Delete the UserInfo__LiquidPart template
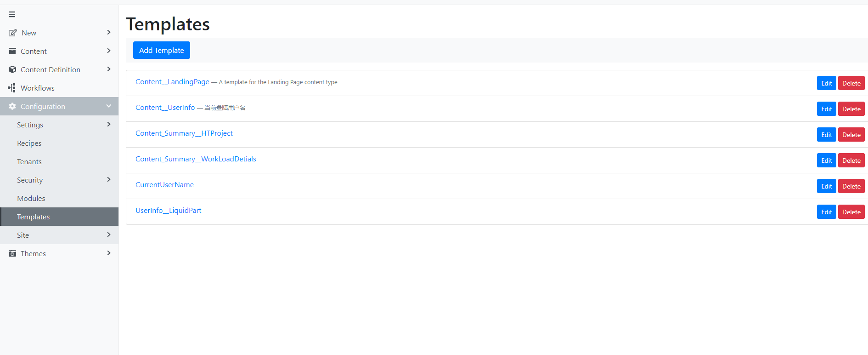The height and width of the screenshot is (355, 868). pos(851,212)
